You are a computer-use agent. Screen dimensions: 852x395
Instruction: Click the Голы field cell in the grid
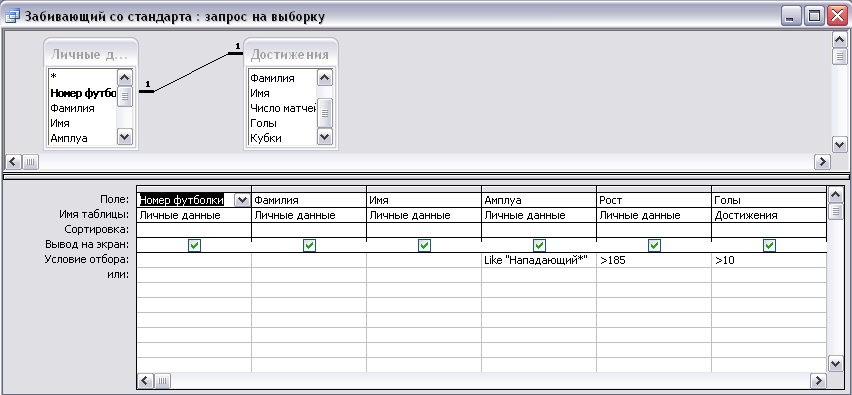point(769,200)
